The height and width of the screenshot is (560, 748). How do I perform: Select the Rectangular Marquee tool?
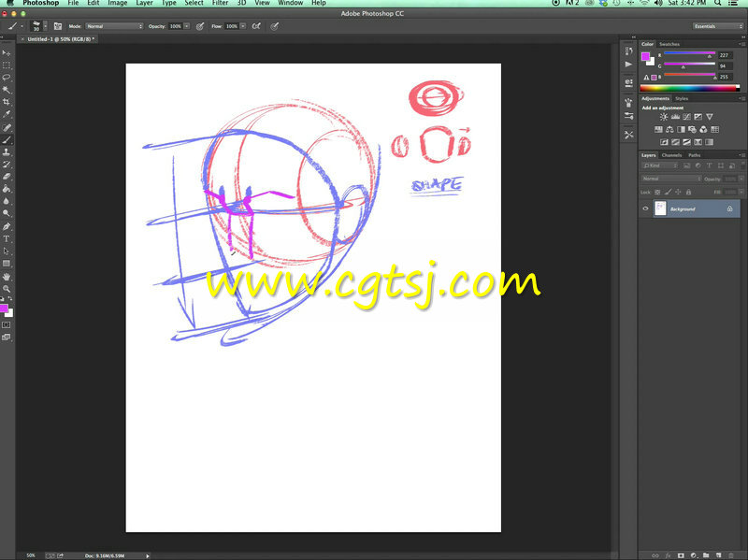click(x=7, y=65)
